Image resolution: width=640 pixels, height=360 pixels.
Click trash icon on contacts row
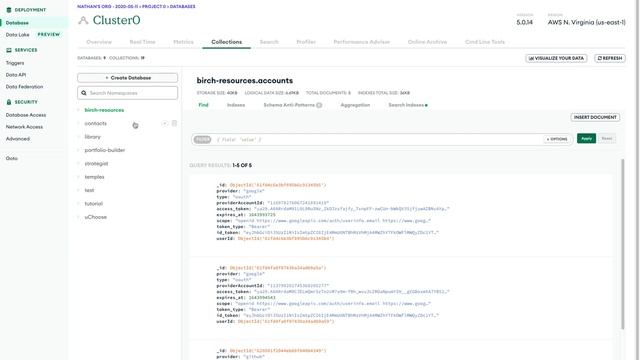point(174,123)
